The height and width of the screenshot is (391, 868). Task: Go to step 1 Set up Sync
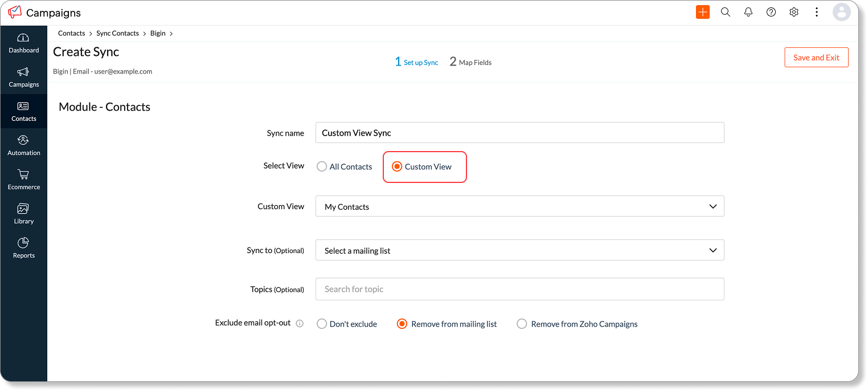[416, 62]
